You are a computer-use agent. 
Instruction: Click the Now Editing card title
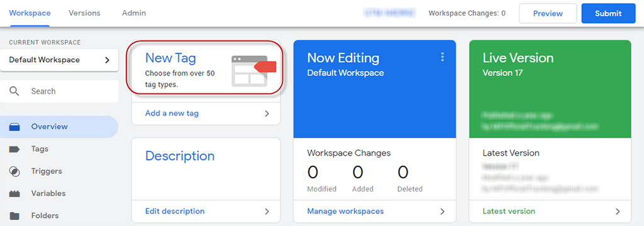[343, 58]
